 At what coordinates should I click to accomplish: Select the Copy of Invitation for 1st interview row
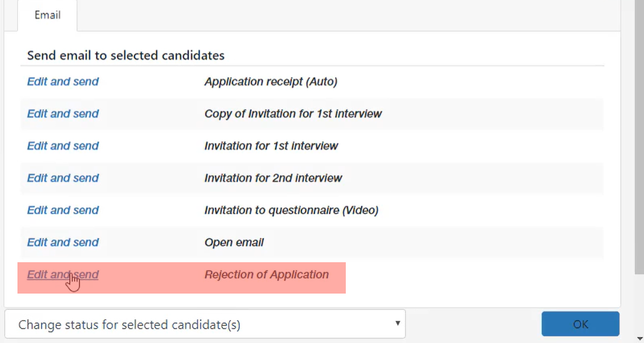(x=312, y=114)
